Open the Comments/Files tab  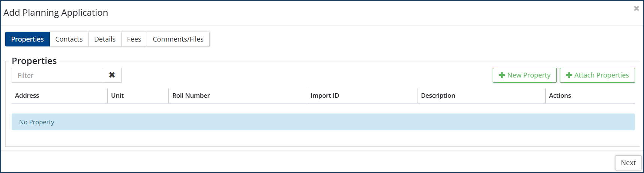pyautogui.click(x=178, y=39)
